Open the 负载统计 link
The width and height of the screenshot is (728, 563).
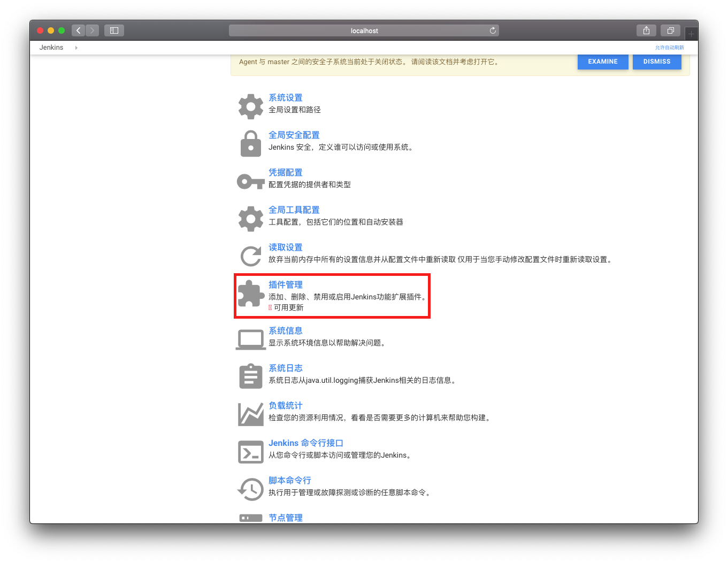tap(286, 405)
